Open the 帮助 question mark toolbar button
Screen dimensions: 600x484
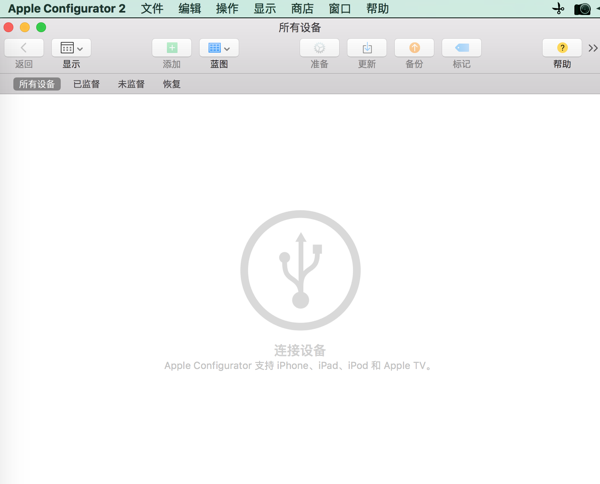[562, 48]
